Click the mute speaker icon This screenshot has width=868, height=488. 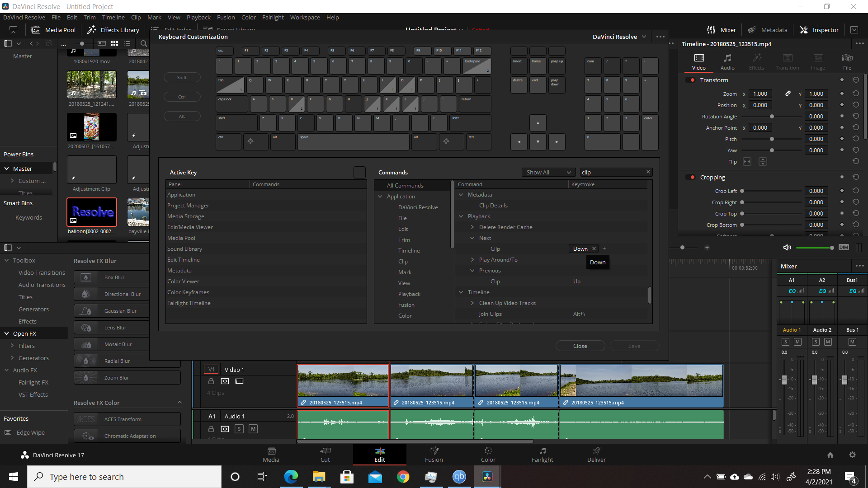pyautogui.click(x=787, y=248)
